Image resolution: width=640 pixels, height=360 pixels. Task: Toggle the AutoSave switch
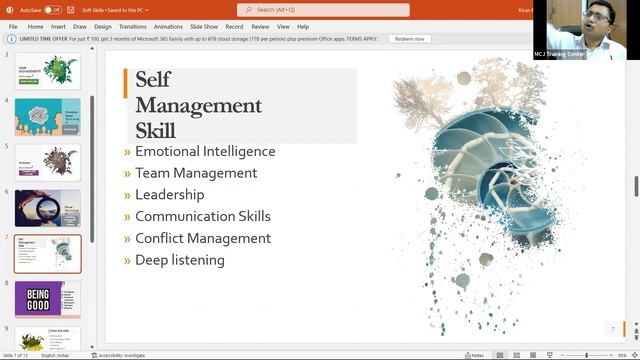coord(53,10)
